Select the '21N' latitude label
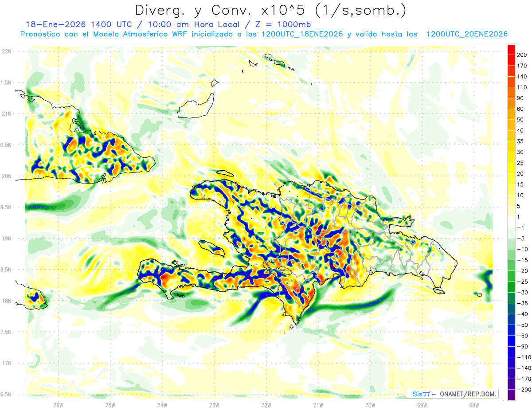The height and width of the screenshot is (411, 532). tap(7, 114)
